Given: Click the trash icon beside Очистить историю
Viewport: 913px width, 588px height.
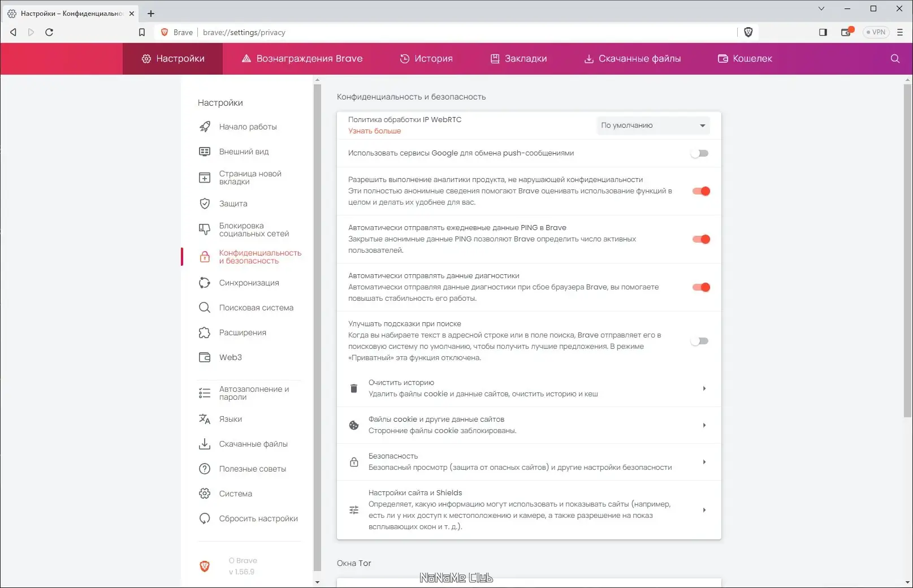Looking at the screenshot, I should tap(354, 388).
